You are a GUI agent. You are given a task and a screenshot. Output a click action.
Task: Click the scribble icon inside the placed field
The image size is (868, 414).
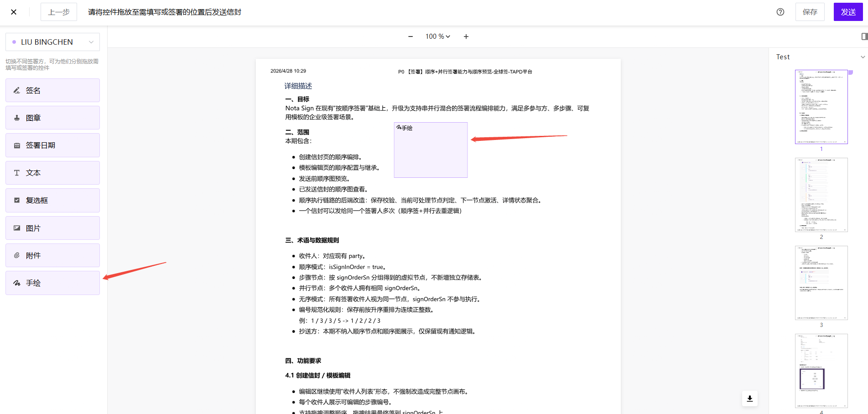399,127
